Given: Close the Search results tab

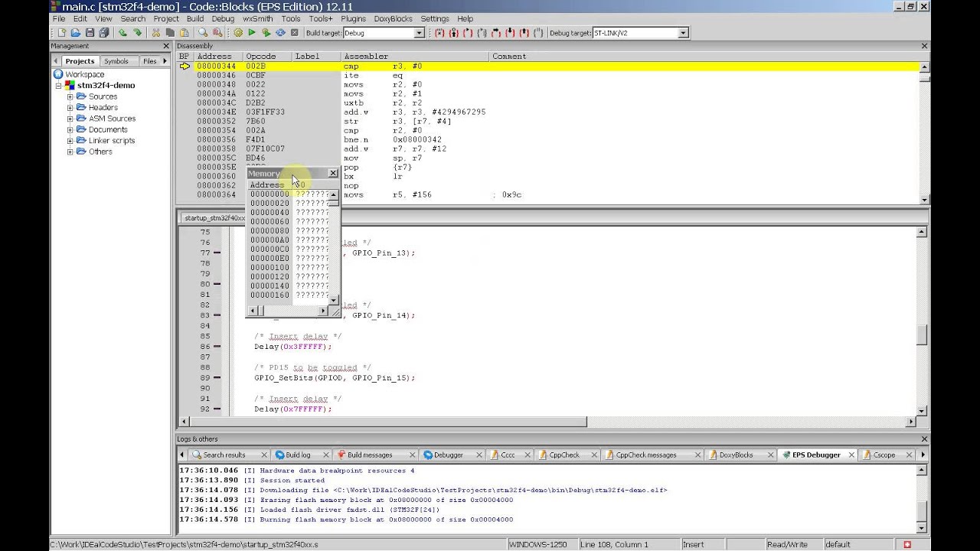Looking at the screenshot, I should [x=264, y=455].
